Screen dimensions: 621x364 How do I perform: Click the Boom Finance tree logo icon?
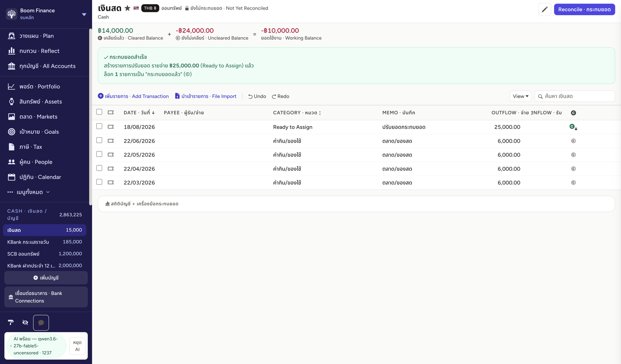11,14
